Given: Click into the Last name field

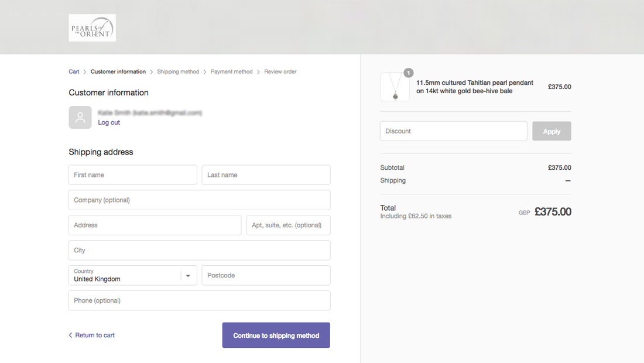Looking at the screenshot, I should (x=266, y=175).
